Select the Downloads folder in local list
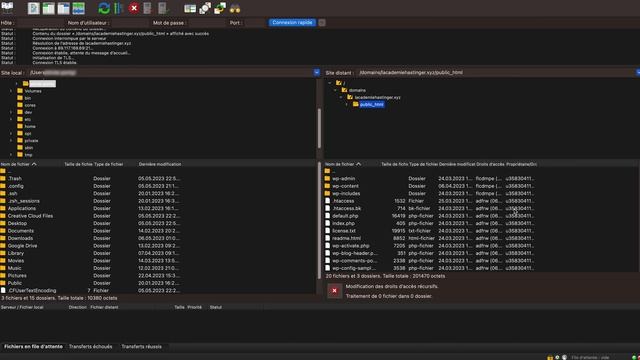The width and height of the screenshot is (640, 360). pyautogui.click(x=20, y=238)
